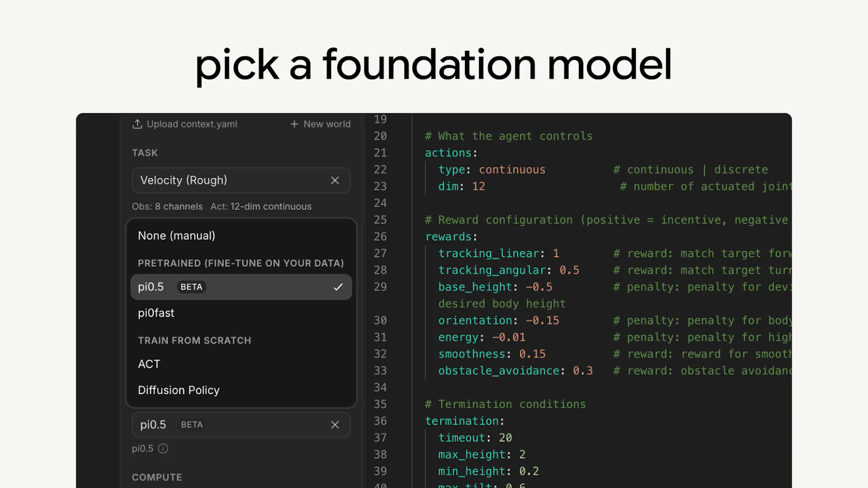Click the 'Pretrained (fine-tune on your data)' header
The height and width of the screenshot is (488, 868).
(241, 263)
